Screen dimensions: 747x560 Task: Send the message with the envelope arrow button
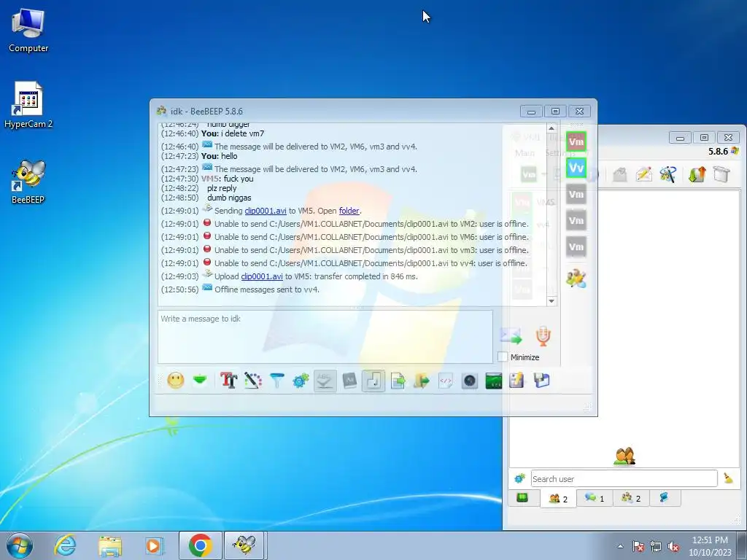pos(511,336)
